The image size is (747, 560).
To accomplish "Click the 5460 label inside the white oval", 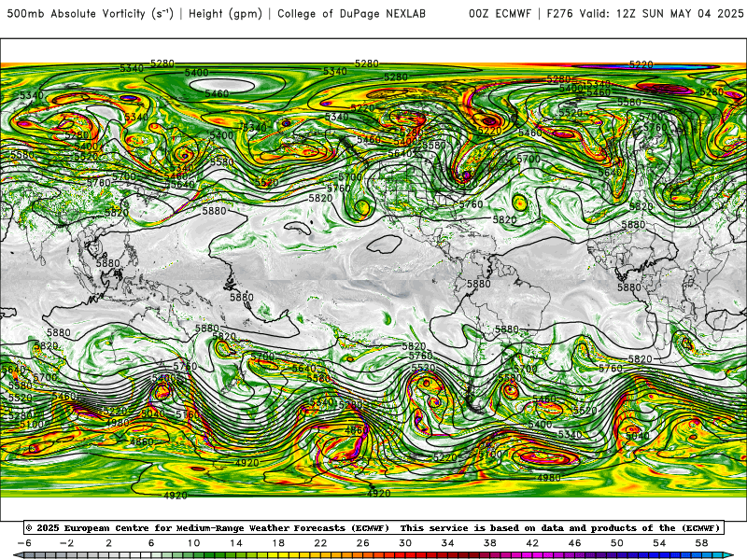I will pos(217,94).
